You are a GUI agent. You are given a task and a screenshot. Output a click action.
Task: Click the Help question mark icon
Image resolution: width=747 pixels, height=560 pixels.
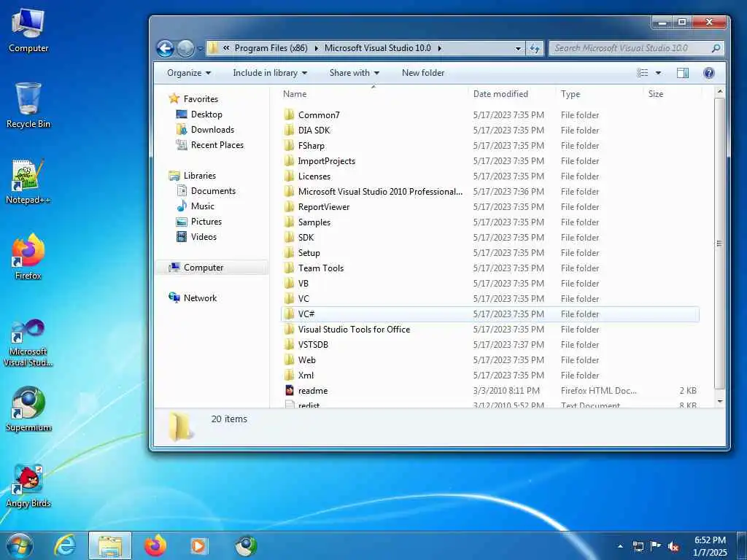click(x=709, y=73)
